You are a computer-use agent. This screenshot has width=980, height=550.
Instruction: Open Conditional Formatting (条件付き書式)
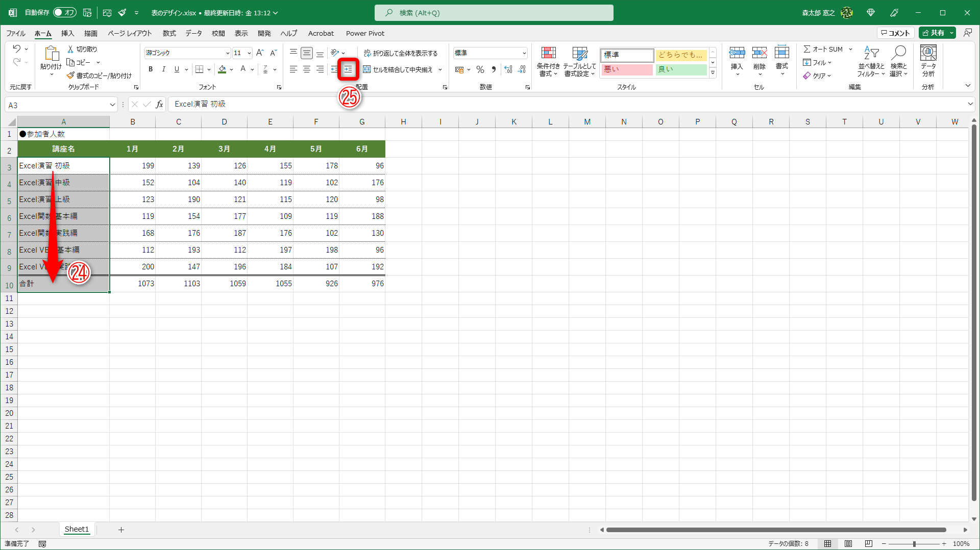click(548, 62)
